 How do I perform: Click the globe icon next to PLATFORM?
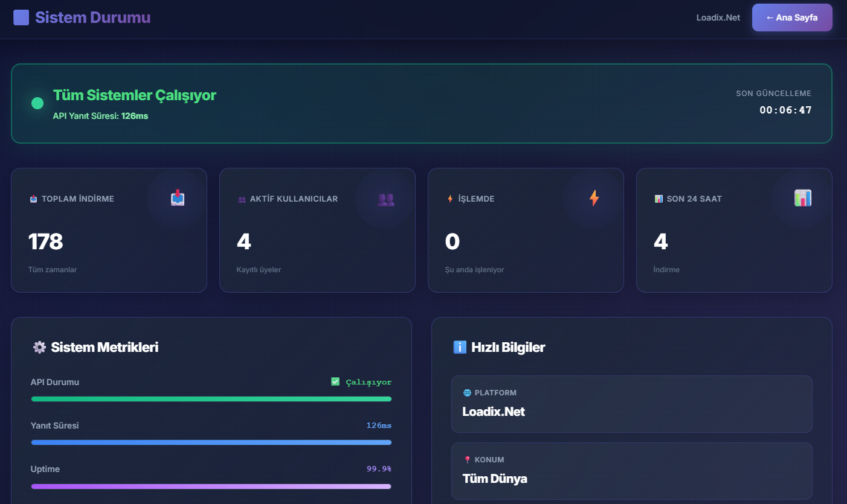click(x=467, y=393)
